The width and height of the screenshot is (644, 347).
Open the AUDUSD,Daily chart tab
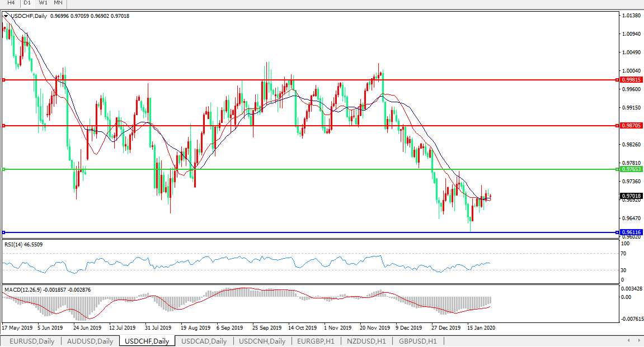click(90, 341)
